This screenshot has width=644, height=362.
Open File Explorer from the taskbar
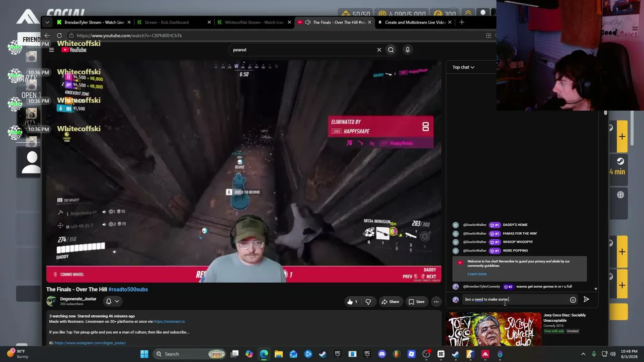coord(279,354)
